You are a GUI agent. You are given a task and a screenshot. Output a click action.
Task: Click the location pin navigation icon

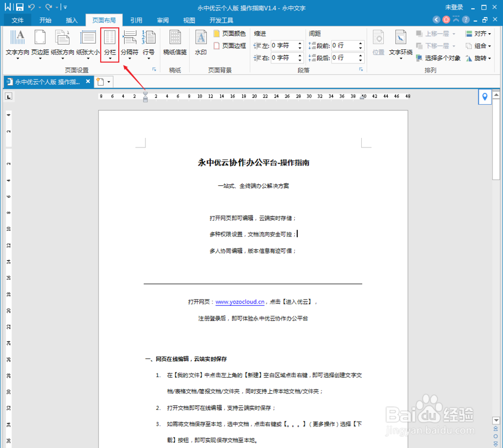[x=485, y=97]
